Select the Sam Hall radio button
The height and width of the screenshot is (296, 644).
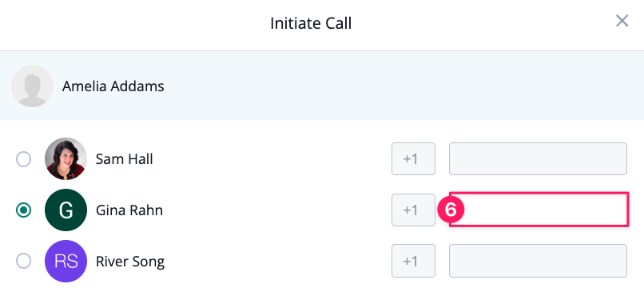tap(23, 159)
